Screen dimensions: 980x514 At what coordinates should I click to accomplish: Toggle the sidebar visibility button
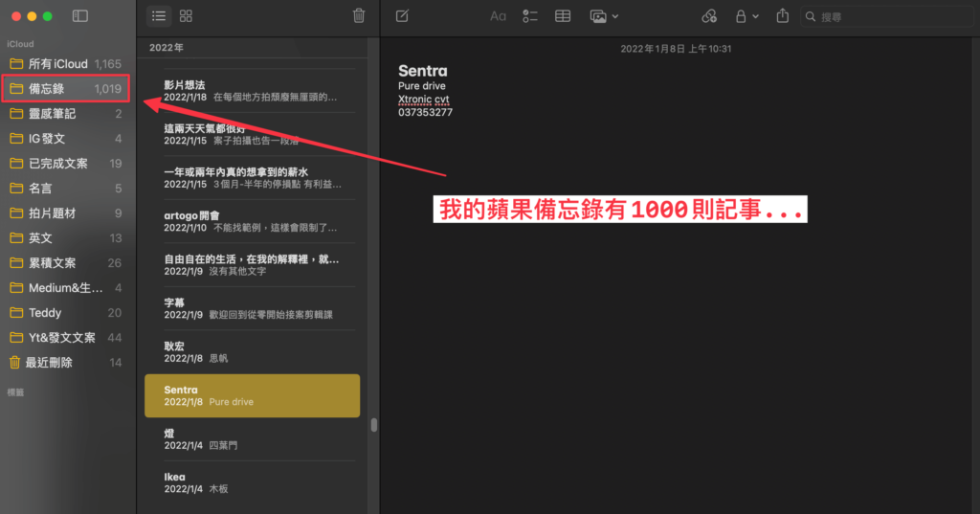(x=80, y=16)
